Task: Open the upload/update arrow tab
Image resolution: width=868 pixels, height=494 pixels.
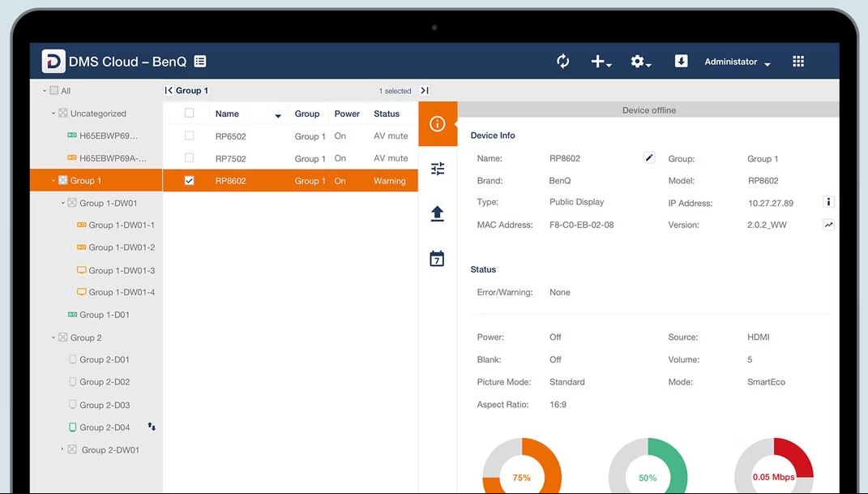Action: [x=438, y=213]
